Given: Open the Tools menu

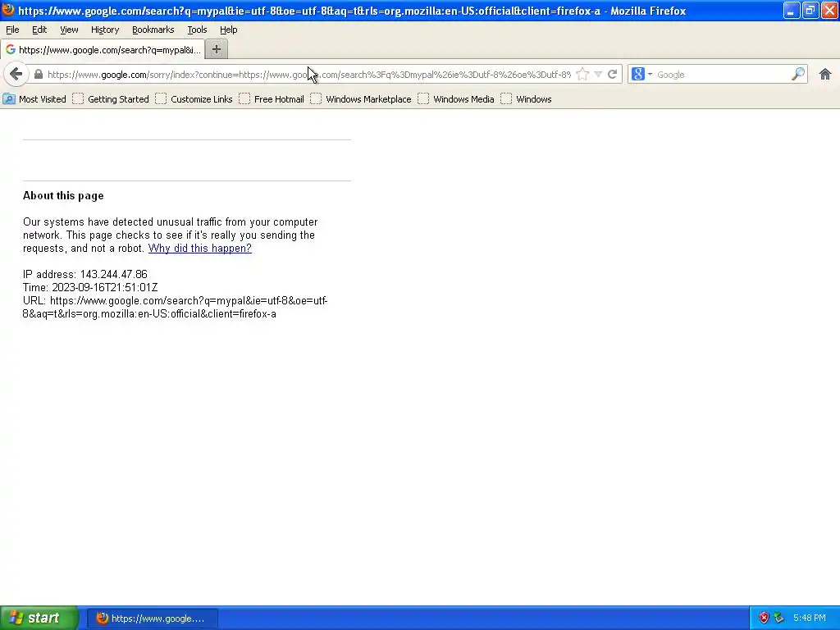Looking at the screenshot, I should pos(197,30).
